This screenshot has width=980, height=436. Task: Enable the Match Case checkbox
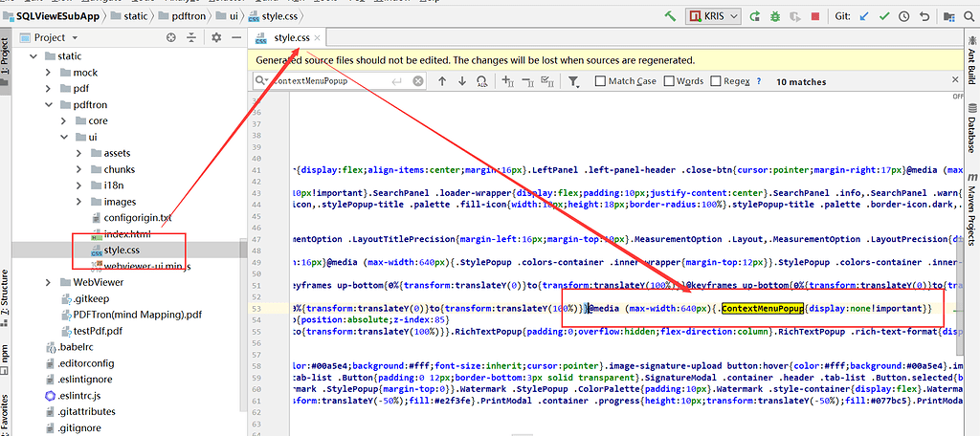600,82
